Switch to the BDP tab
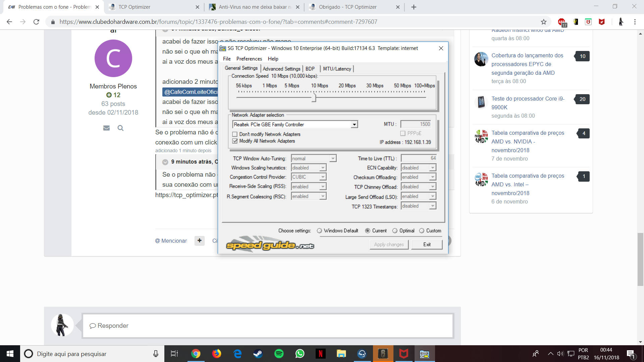The image size is (644, 362). (310, 69)
